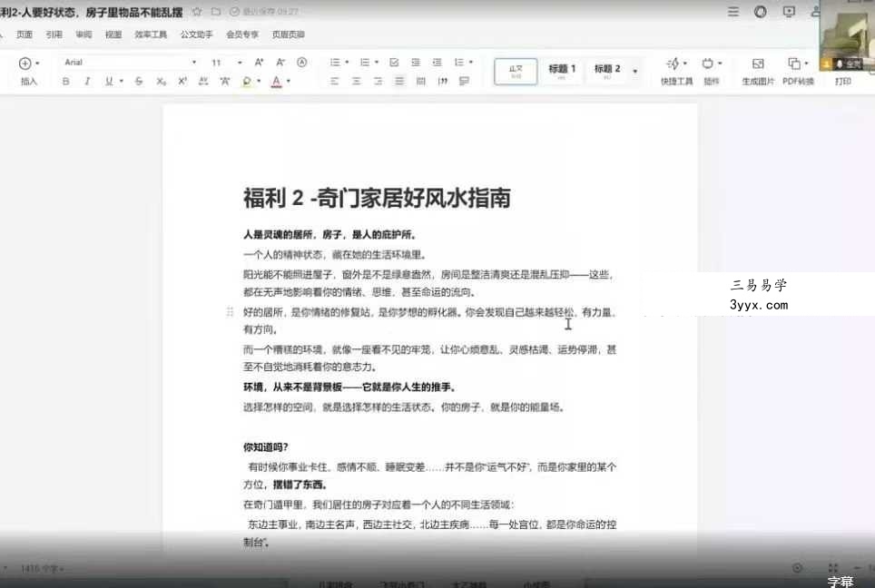Select the 正文 body text style
875x588 pixels.
click(516, 72)
